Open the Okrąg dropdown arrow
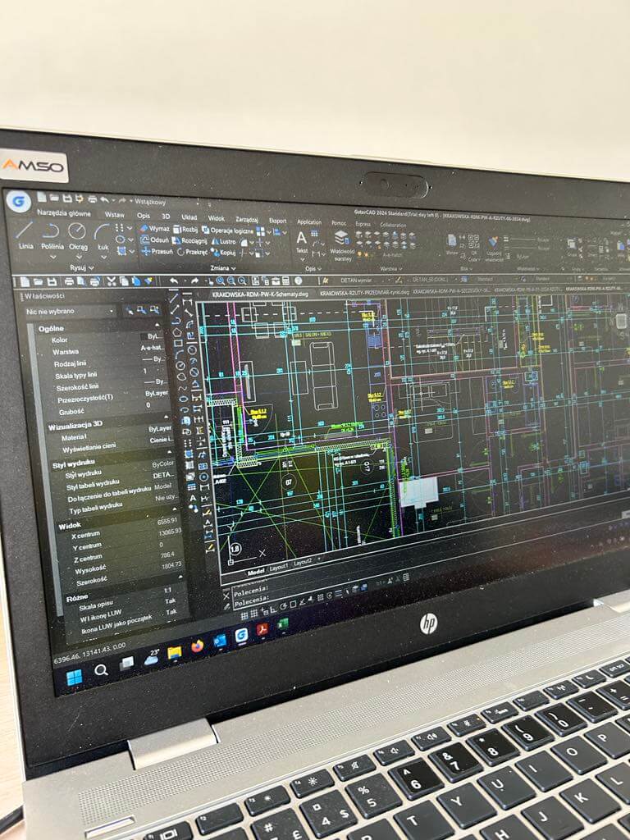 (x=78, y=257)
